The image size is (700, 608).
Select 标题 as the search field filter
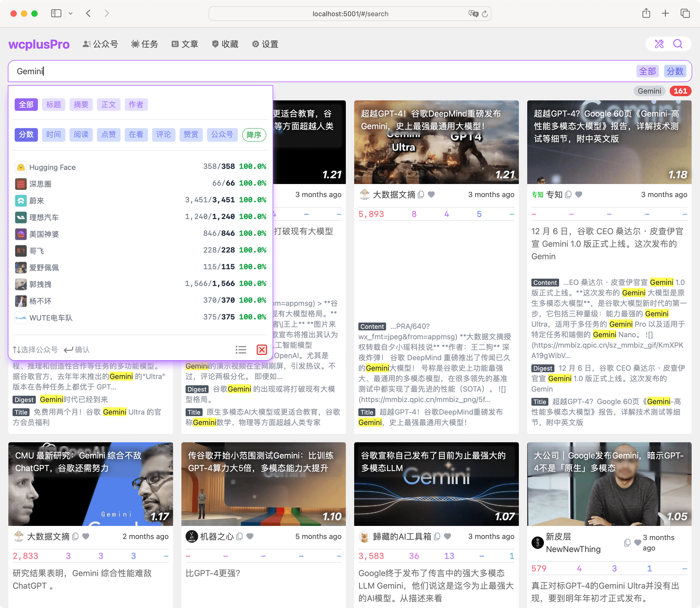point(53,105)
